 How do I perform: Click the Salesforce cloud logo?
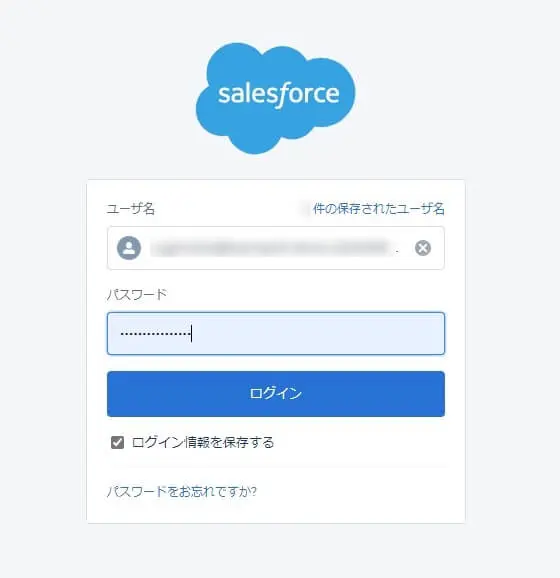(x=275, y=98)
